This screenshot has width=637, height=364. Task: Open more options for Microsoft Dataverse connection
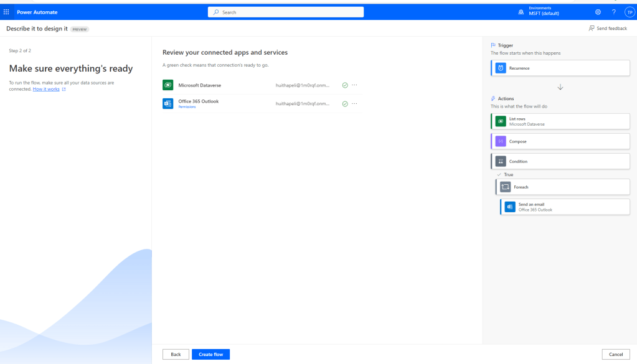(355, 85)
